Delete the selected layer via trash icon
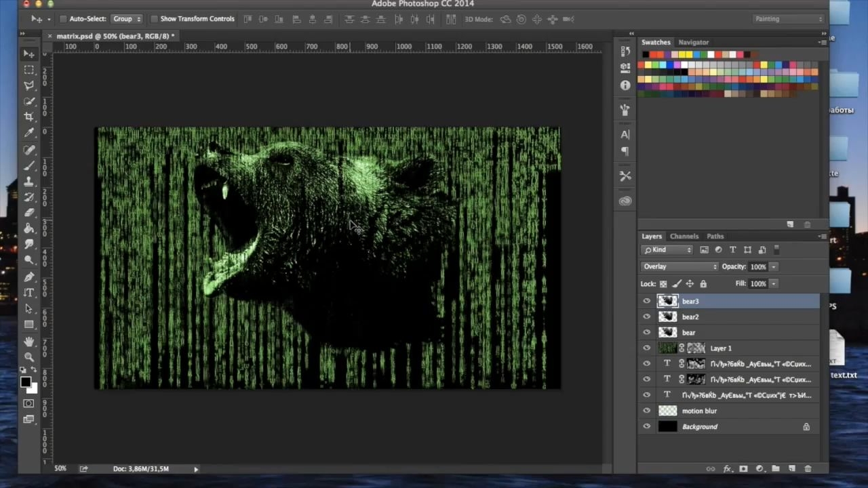Viewport: 868px width, 488px height. click(x=808, y=469)
